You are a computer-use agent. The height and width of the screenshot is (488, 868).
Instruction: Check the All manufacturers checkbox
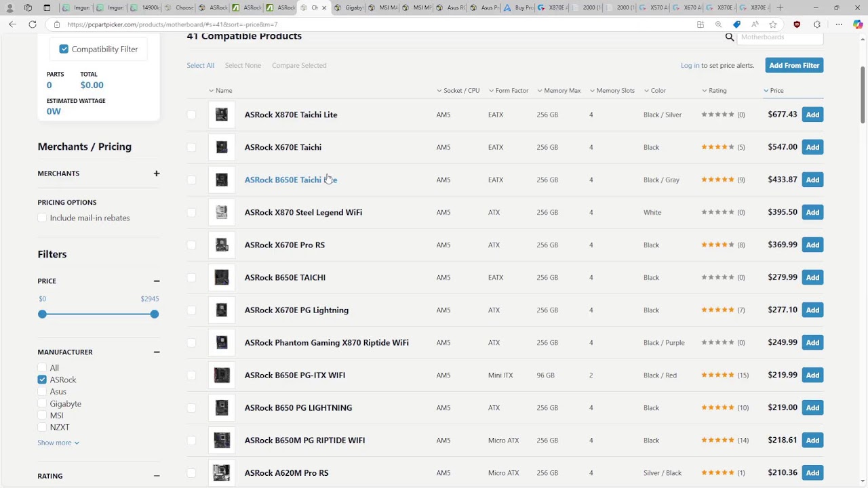coord(42,368)
